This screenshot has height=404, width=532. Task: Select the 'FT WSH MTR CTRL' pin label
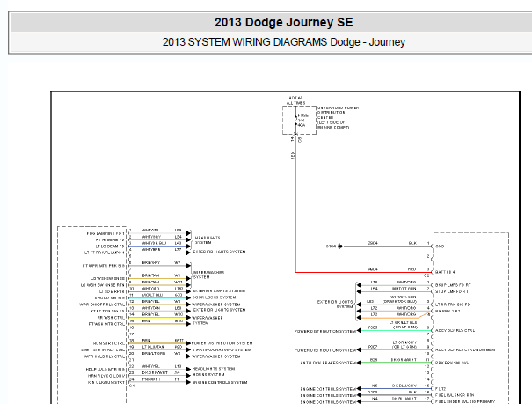pos(106,324)
